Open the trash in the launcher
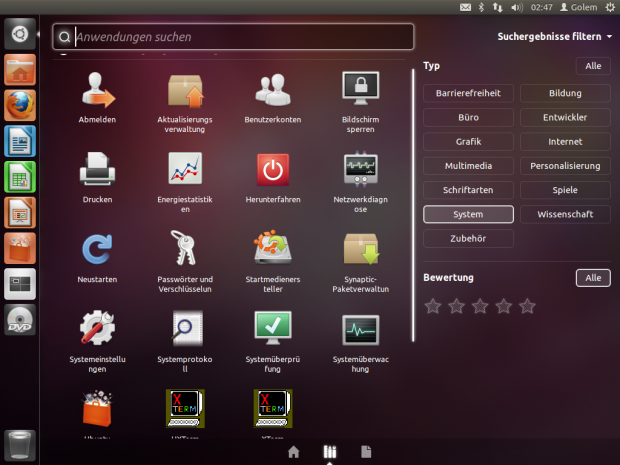Image resolution: width=620 pixels, height=465 pixels. click(20, 445)
